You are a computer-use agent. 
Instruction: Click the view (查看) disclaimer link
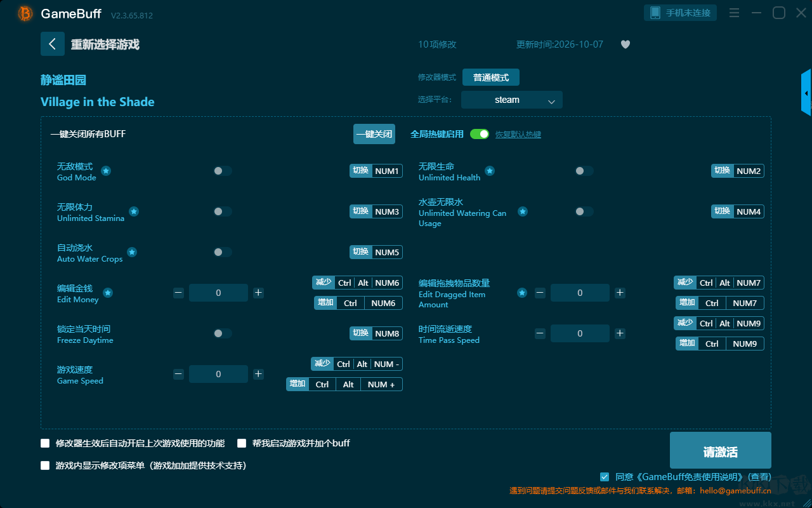[x=759, y=477]
